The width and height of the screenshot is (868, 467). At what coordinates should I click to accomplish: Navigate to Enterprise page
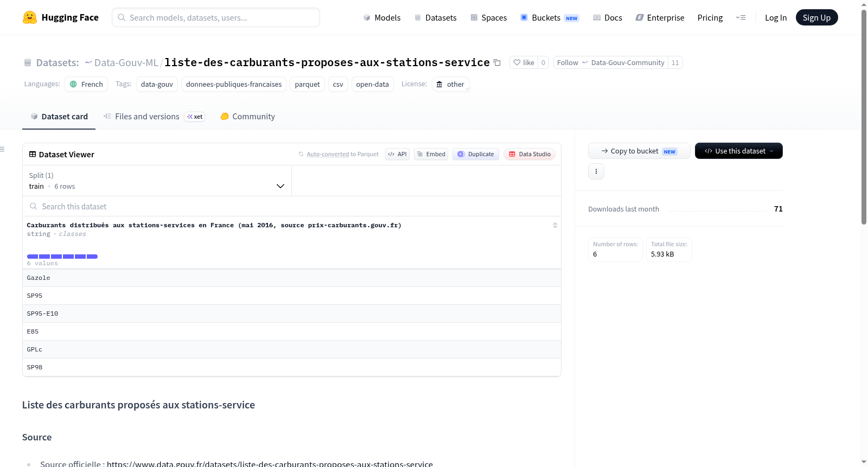click(x=660, y=17)
